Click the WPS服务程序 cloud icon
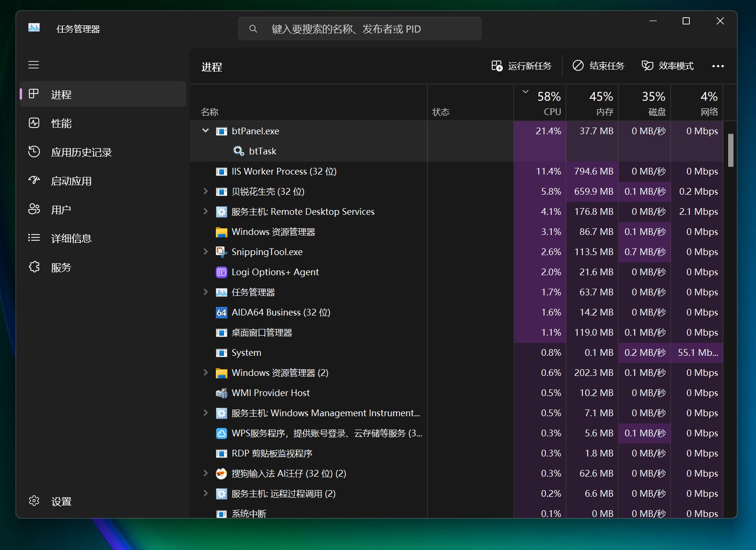 [221, 433]
